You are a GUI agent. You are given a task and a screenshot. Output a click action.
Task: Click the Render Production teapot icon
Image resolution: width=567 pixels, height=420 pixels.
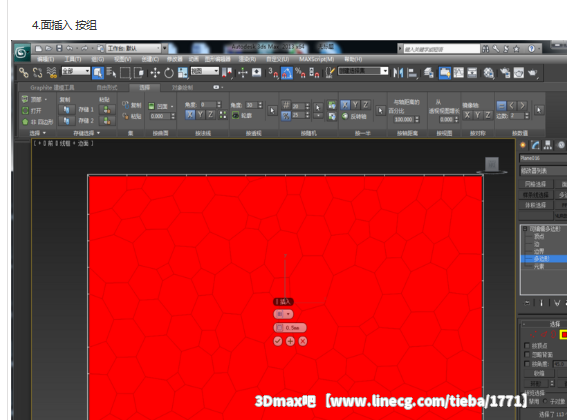(532, 73)
